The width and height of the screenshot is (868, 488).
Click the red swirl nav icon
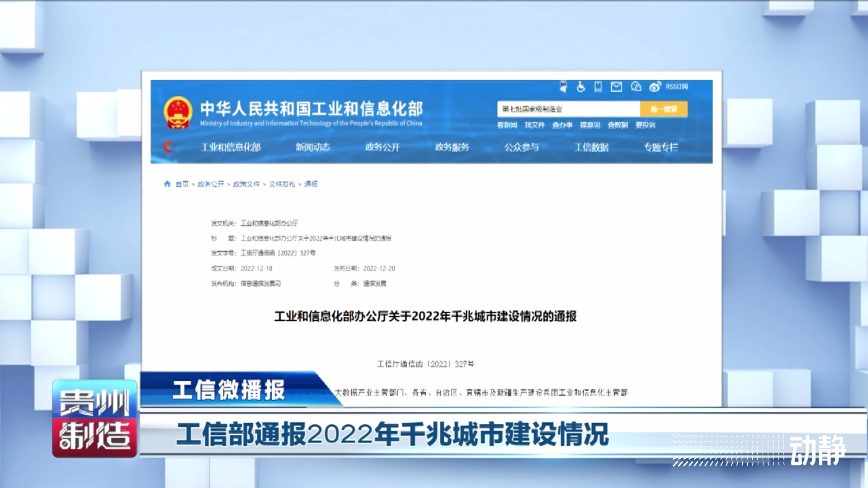[x=169, y=146]
